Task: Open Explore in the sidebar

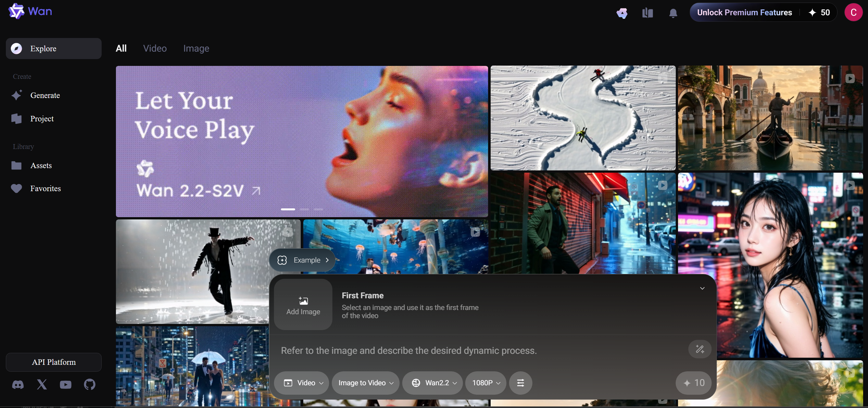Action: (54, 48)
